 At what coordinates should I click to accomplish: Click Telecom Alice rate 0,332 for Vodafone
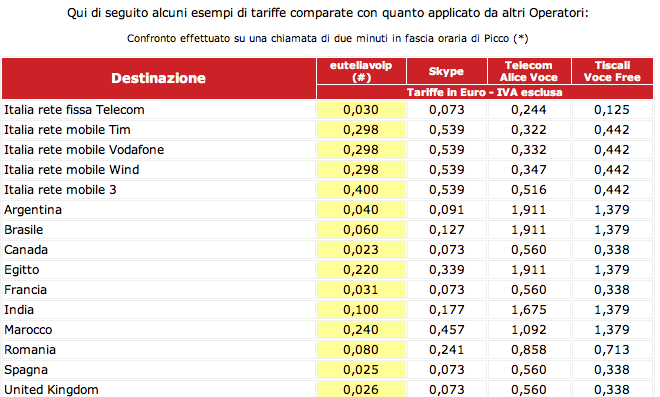[x=529, y=150]
